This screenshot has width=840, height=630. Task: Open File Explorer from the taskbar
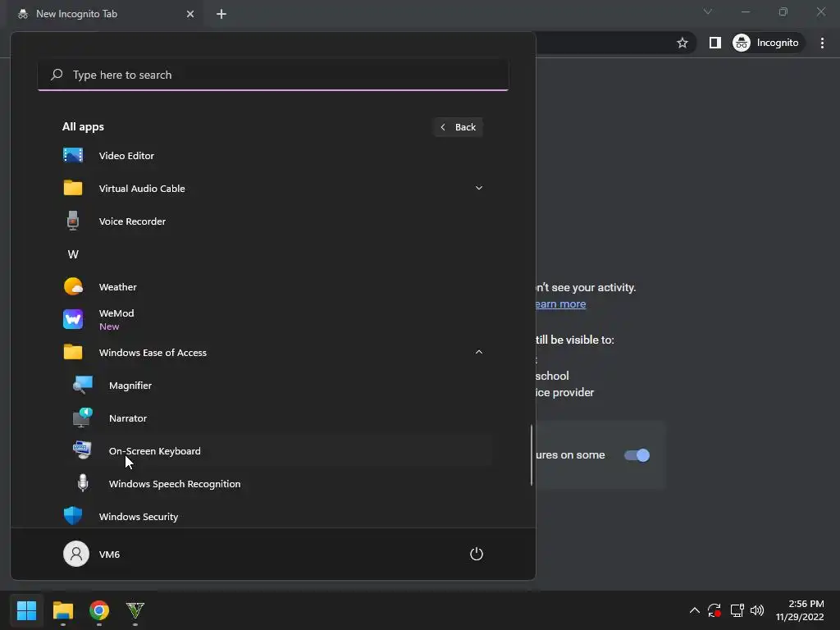(x=62, y=610)
